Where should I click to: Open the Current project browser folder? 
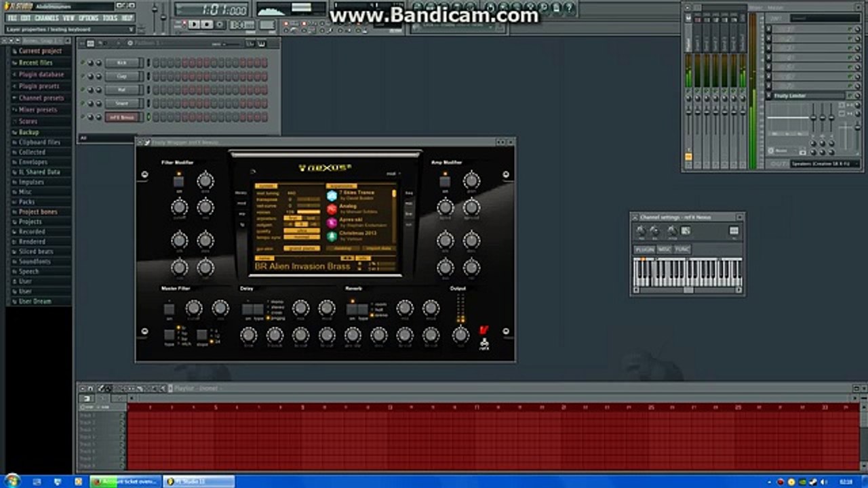[x=40, y=51]
